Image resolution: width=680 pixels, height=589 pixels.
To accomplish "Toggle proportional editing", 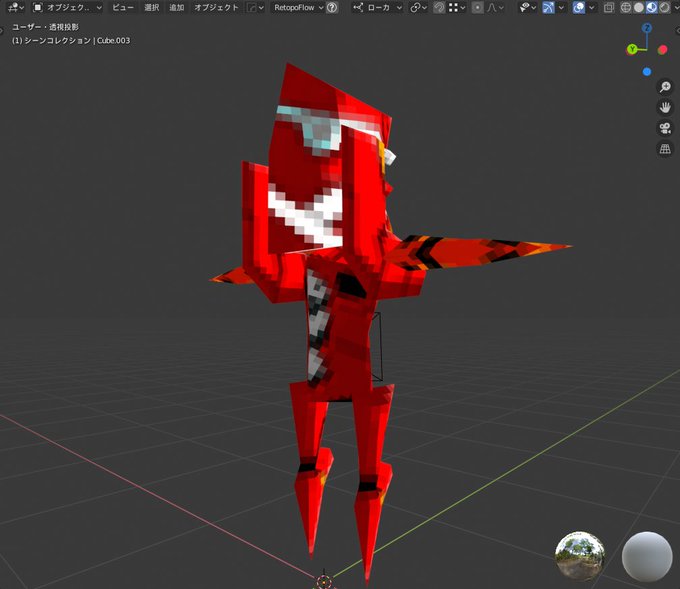I will click(477, 7).
